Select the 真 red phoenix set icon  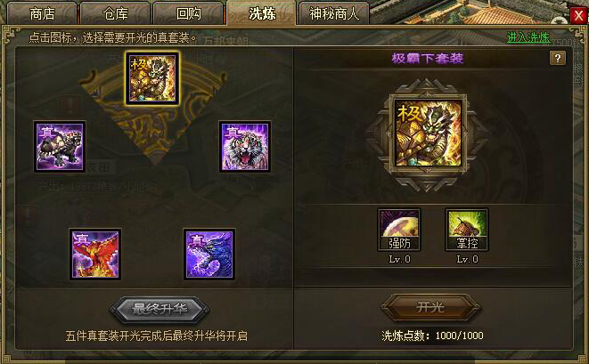click(x=95, y=254)
